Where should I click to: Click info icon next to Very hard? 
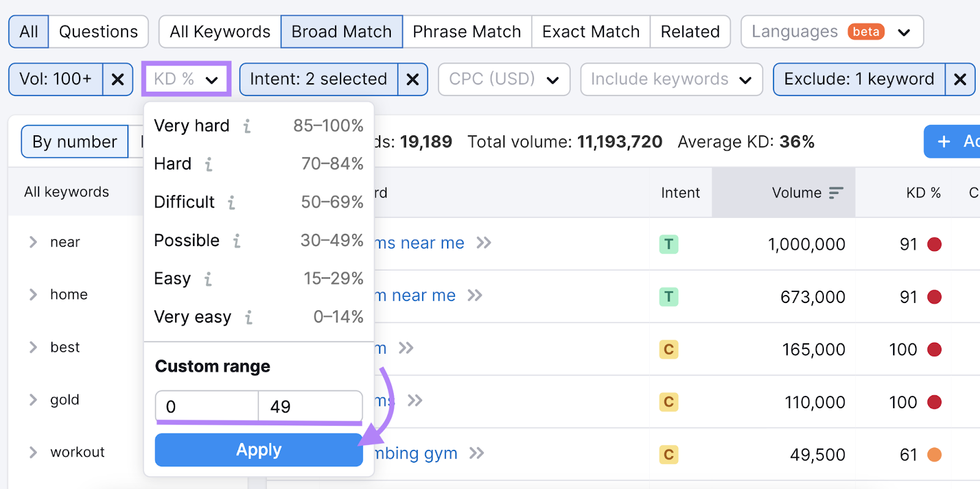pos(247,126)
